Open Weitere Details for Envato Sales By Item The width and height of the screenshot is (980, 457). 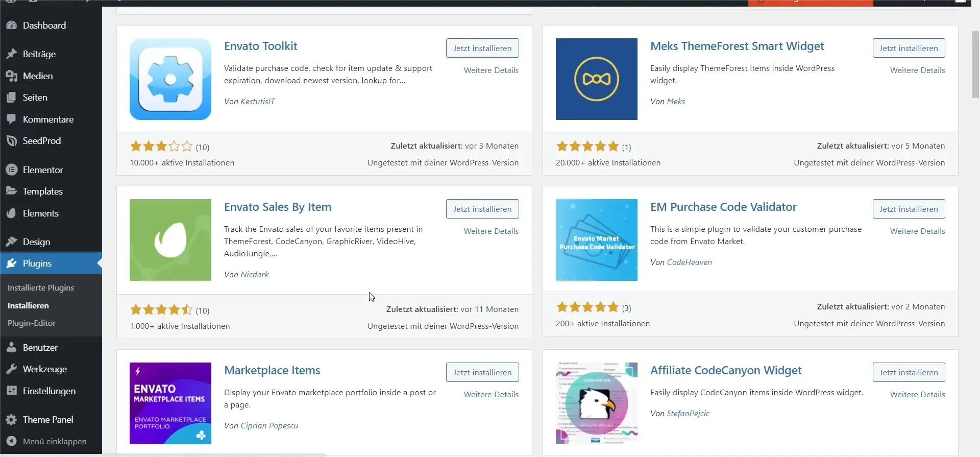coord(491,231)
